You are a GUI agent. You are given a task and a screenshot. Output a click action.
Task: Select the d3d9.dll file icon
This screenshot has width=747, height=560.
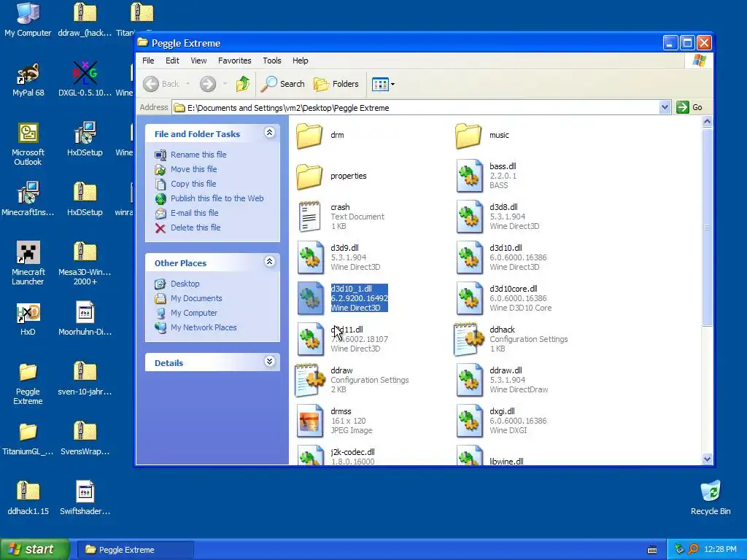[311, 257]
